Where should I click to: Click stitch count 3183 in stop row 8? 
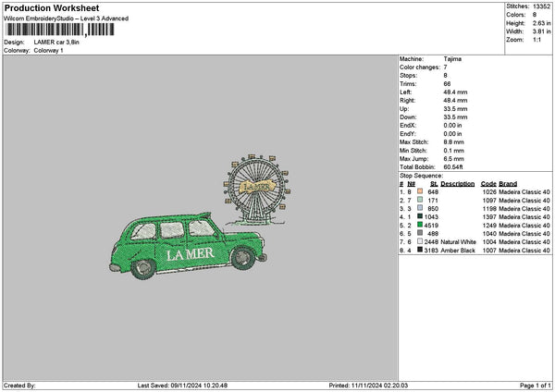(431, 251)
